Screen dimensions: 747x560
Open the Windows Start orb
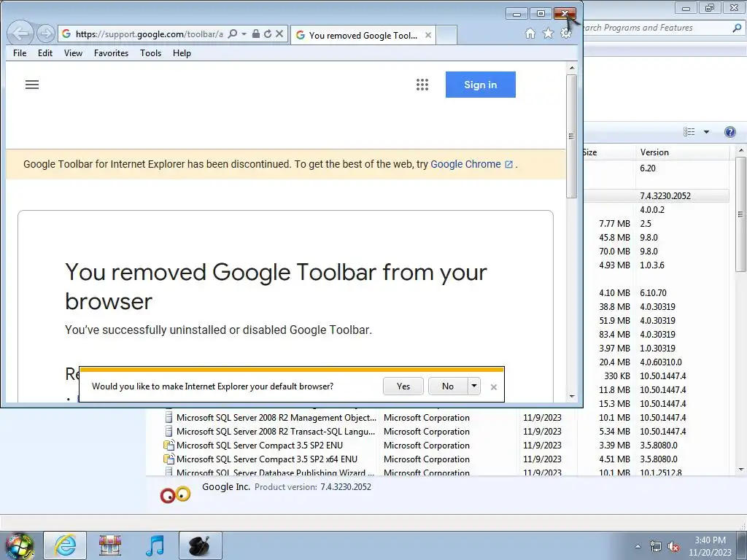[20, 545]
